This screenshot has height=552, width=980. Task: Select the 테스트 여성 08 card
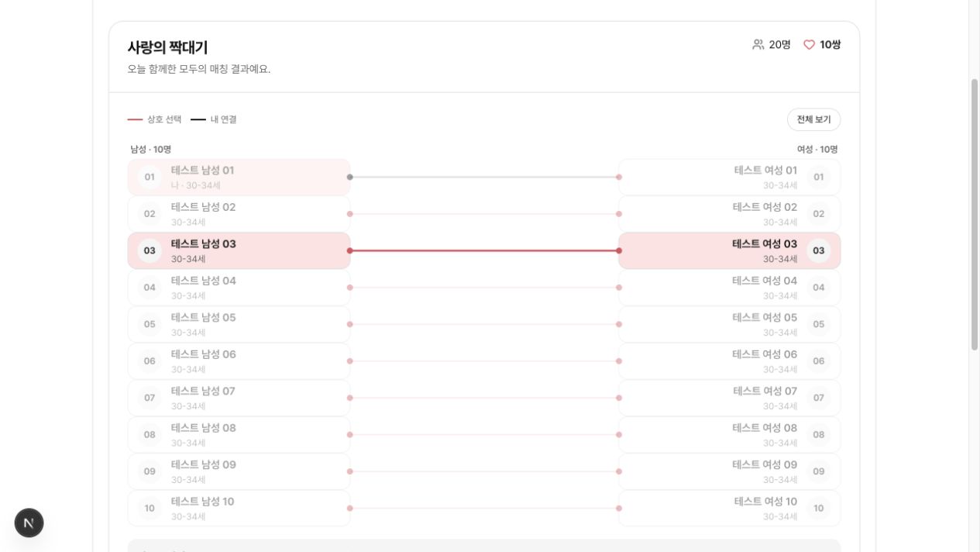pyautogui.click(x=729, y=435)
